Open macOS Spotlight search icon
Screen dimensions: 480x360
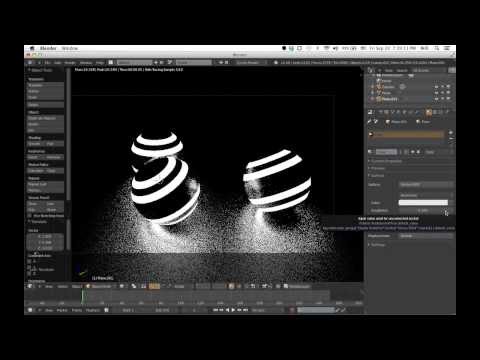pos(436,48)
